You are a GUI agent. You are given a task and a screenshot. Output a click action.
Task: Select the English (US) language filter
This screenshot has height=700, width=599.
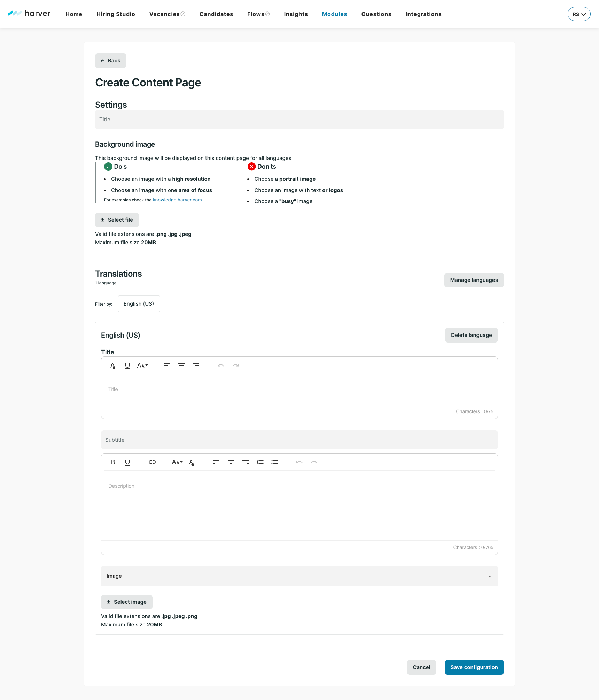tap(139, 304)
